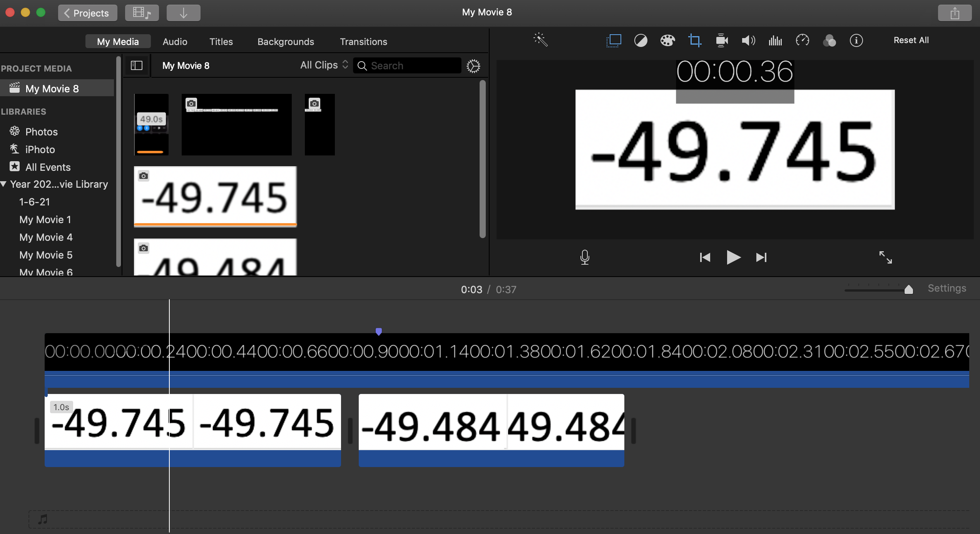Image resolution: width=980 pixels, height=534 pixels.
Task: Open the volume adjustment tool
Action: click(x=748, y=40)
